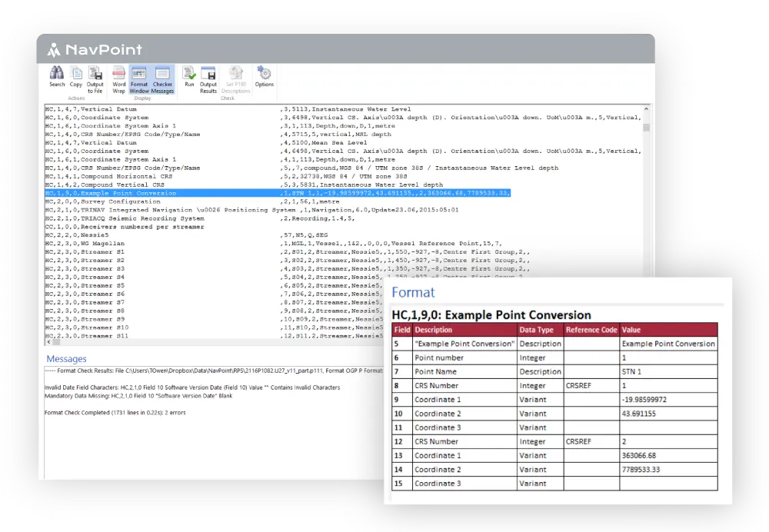Click the Format panel heading
The width and height of the screenshot is (769, 532).
(x=413, y=292)
